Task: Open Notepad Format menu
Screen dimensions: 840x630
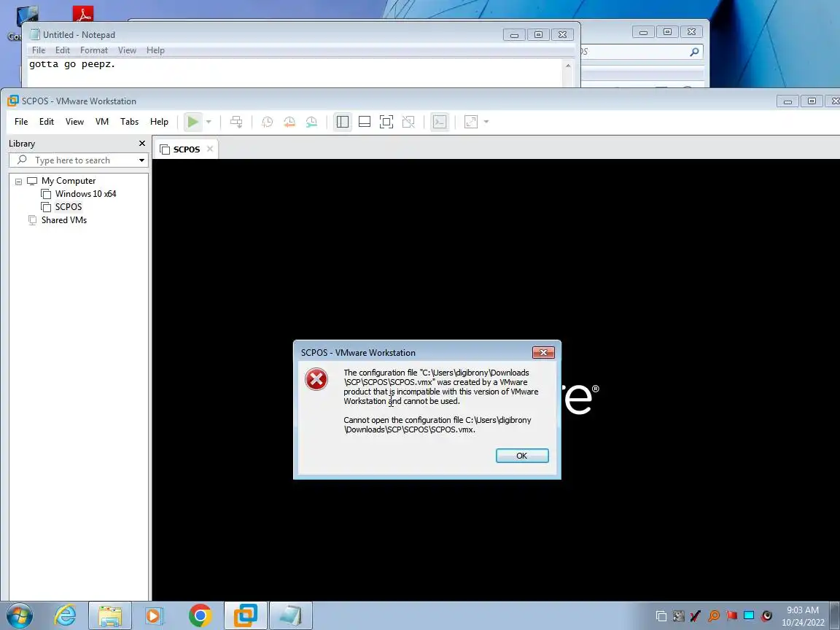Action: click(x=94, y=50)
